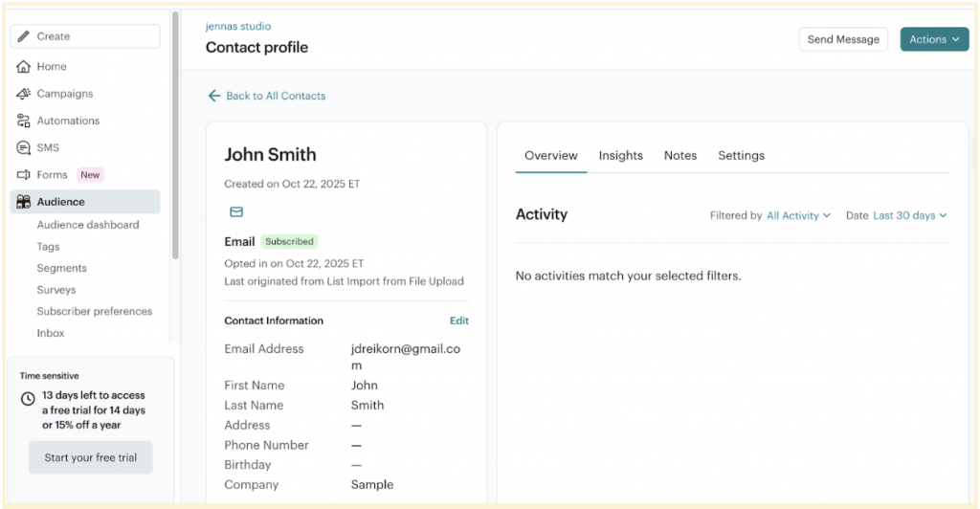Open Subscriber preferences submenu item
This screenshot has width=980, height=509.
coord(95,311)
